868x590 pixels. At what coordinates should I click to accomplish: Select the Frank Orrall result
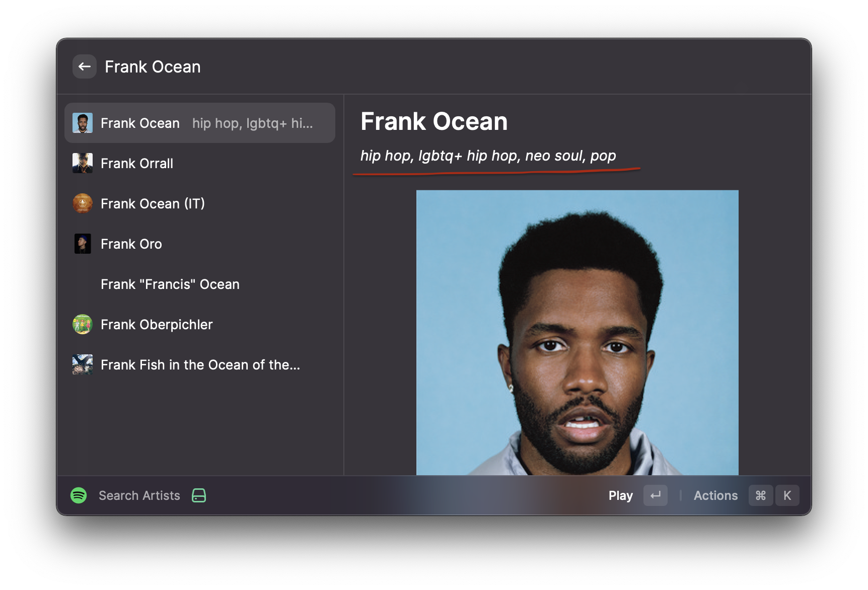[x=200, y=163]
